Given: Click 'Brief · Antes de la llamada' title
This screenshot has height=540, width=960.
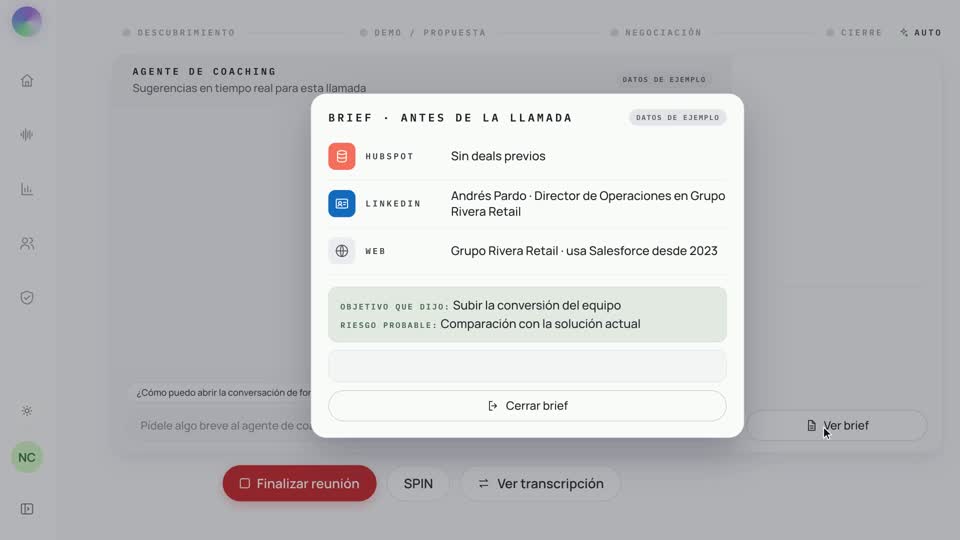Looking at the screenshot, I should click(450, 118).
